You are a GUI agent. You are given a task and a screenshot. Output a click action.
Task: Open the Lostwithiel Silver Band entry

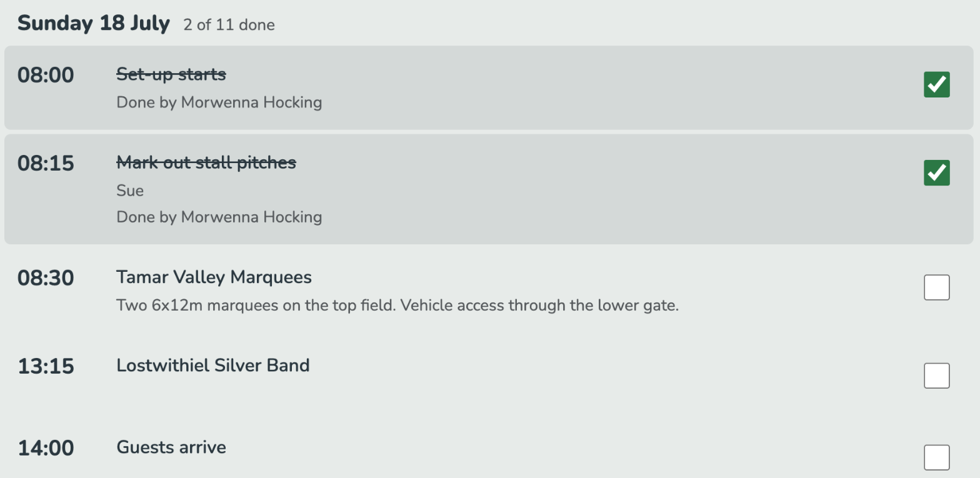click(212, 365)
